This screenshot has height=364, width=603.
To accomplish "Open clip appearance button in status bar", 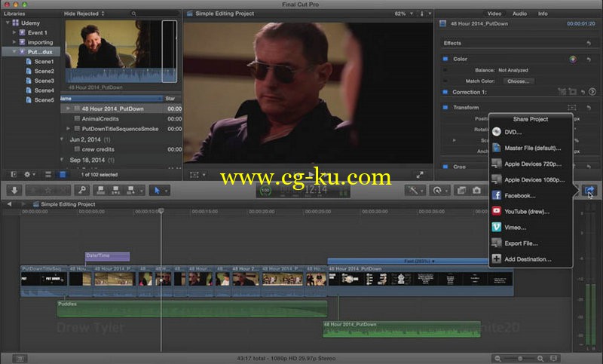I will tap(554, 359).
